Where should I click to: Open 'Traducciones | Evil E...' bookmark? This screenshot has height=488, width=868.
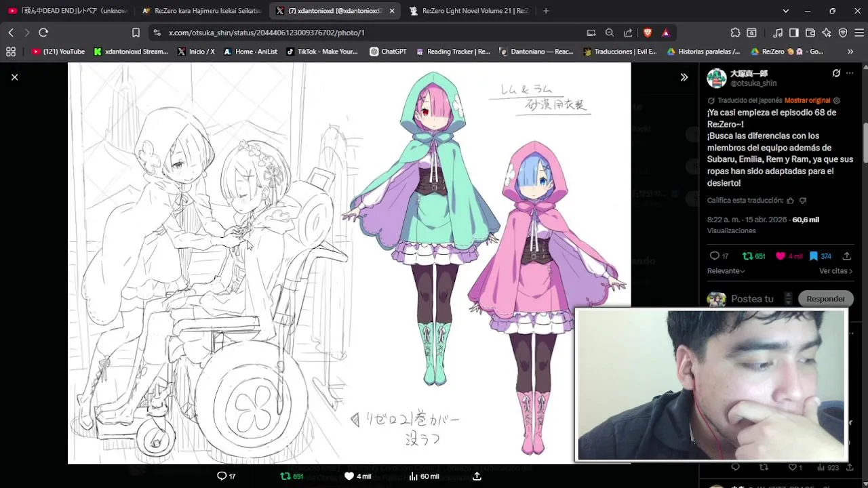(x=620, y=52)
